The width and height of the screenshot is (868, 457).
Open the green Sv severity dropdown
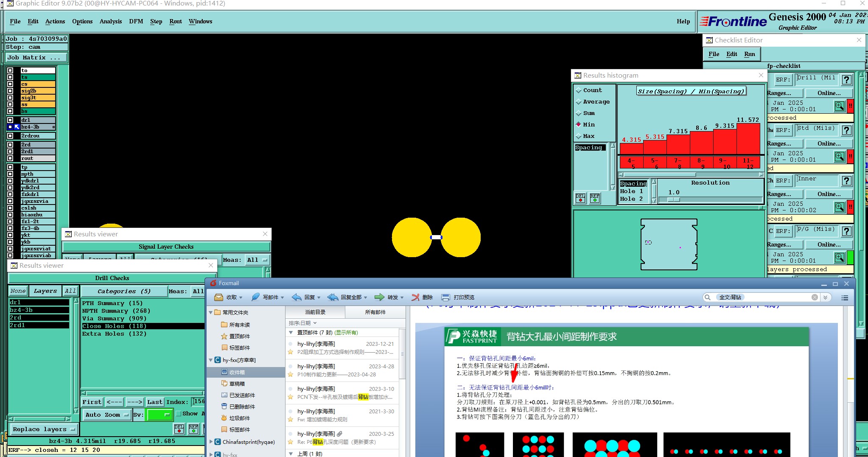click(160, 415)
